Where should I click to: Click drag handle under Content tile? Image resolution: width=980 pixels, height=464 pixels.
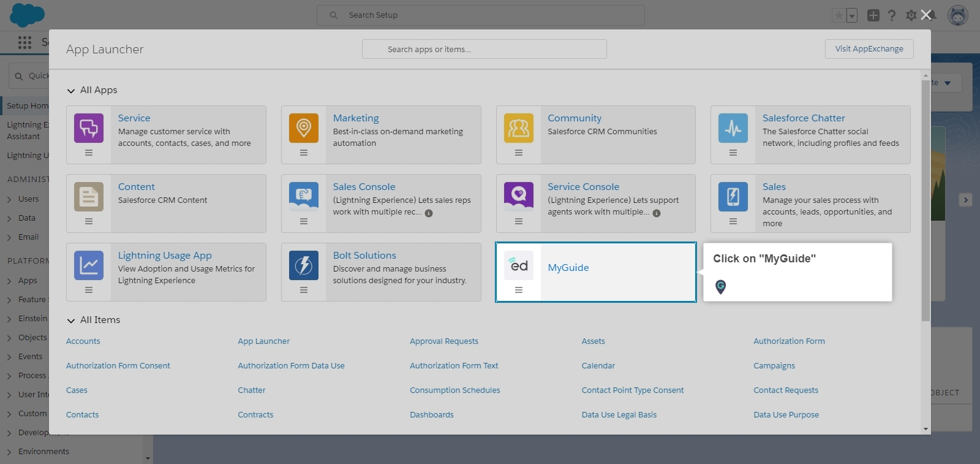pos(89,221)
